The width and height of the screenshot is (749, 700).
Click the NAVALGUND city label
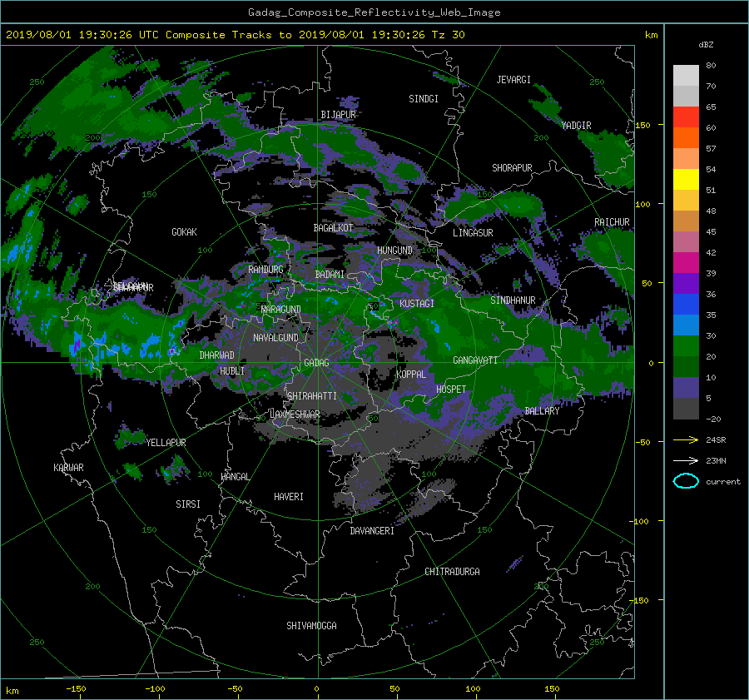pyautogui.click(x=275, y=338)
